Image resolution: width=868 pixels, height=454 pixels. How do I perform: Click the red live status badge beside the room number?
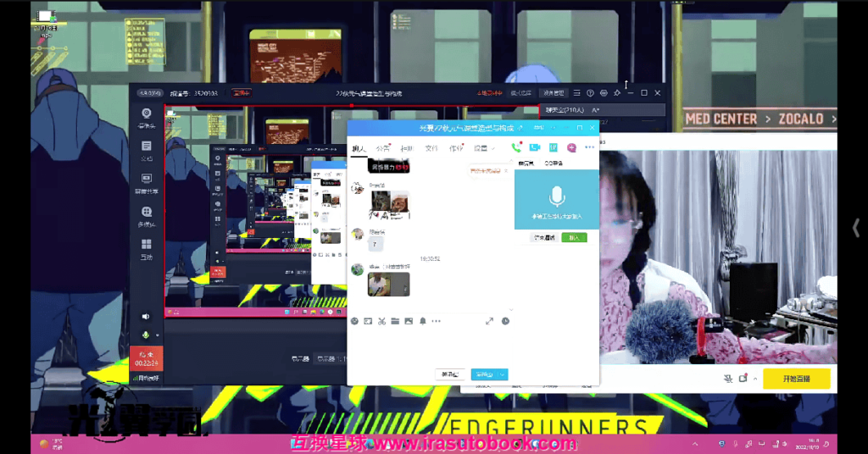point(242,93)
